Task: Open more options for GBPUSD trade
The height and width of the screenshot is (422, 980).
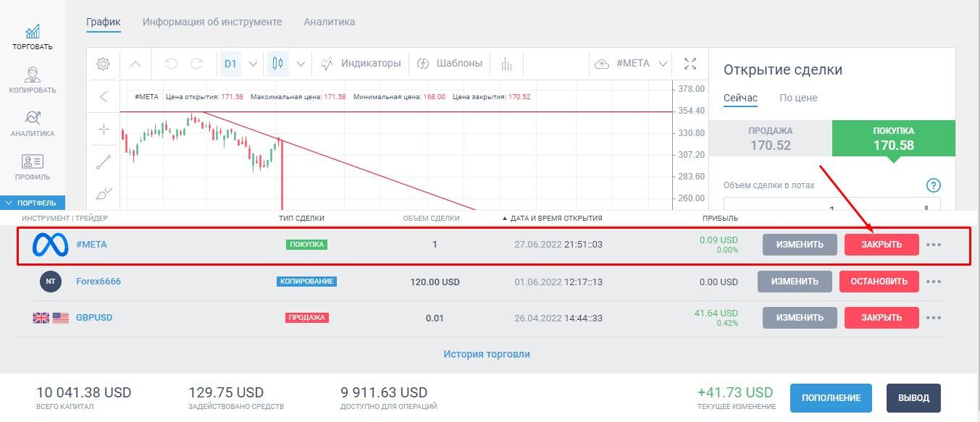Action: pyautogui.click(x=934, y=318)
